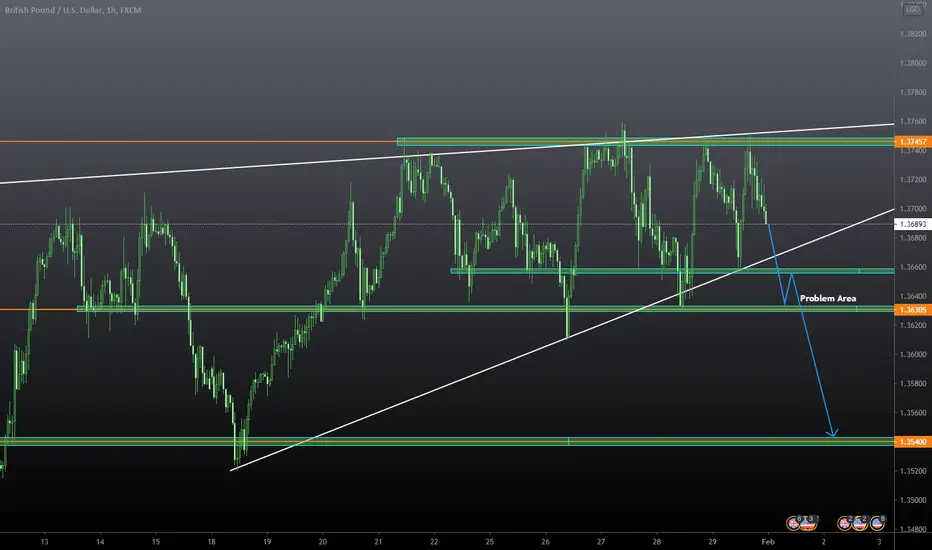
Task: Click the date label 20 on time axis
Action: pyautogui.click(x=323, y=542)
